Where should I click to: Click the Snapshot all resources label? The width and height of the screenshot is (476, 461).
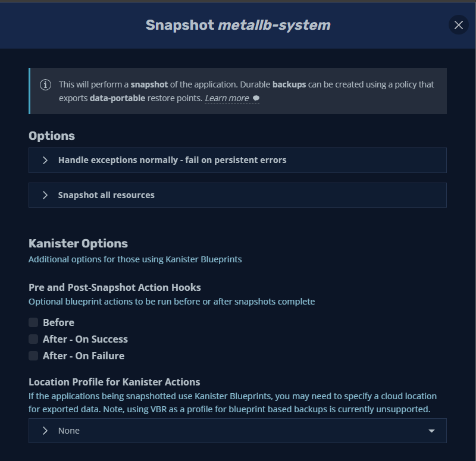coord(106,195)
